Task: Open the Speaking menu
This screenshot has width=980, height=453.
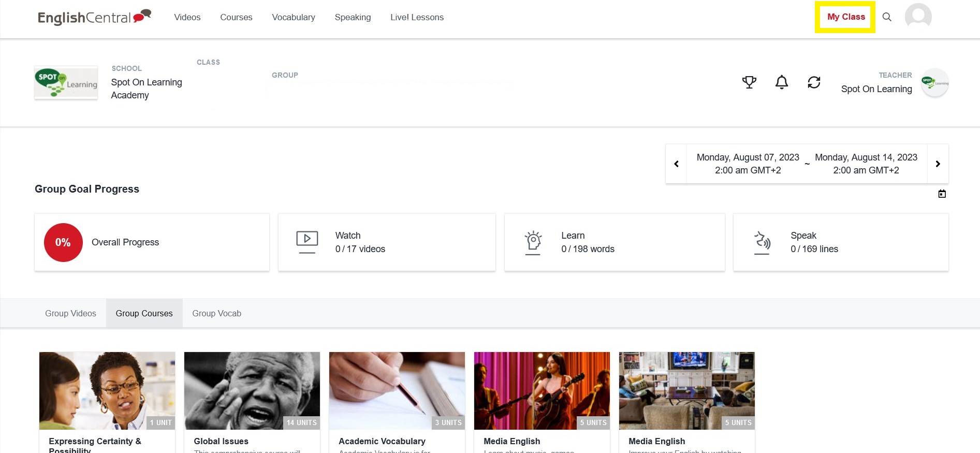Action: 353,17
